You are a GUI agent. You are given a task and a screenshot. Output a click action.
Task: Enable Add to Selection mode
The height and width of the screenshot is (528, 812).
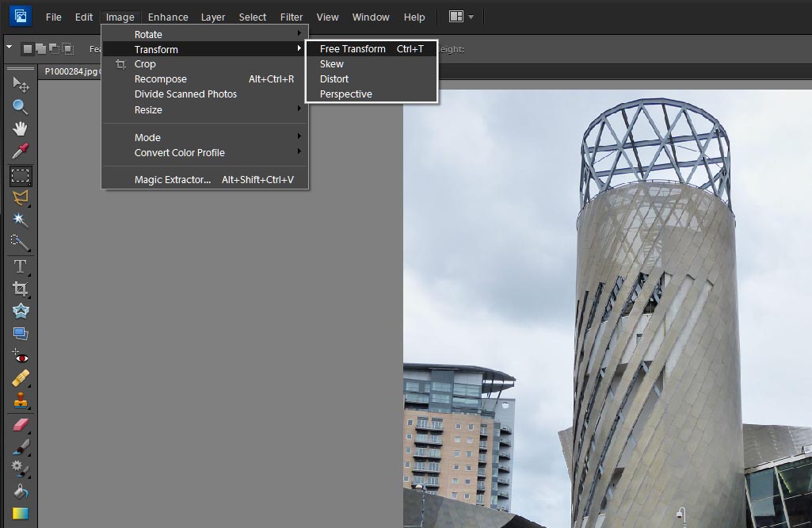[x=41, y=49]
